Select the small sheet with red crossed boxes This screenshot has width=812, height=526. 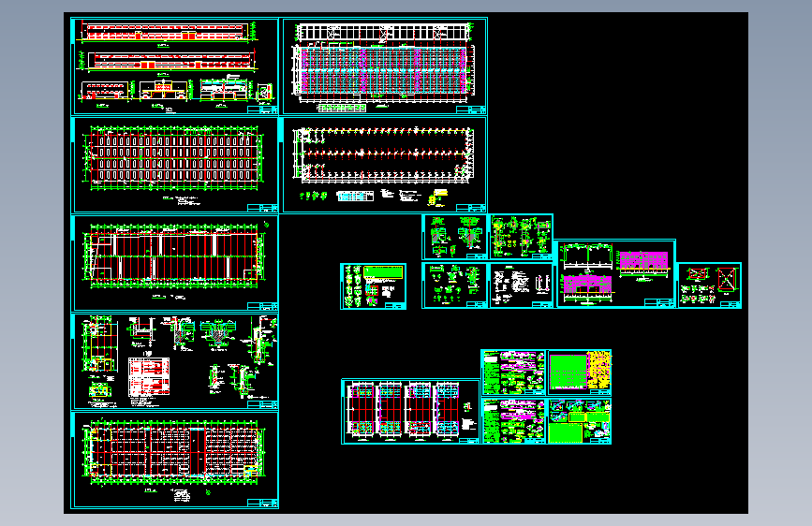pyautogui.click(x=710, y=285)
